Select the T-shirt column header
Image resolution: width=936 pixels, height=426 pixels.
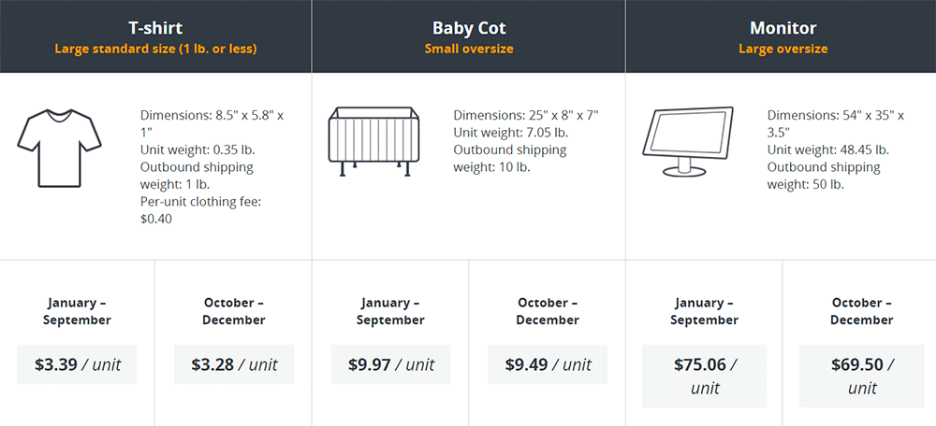155,28
